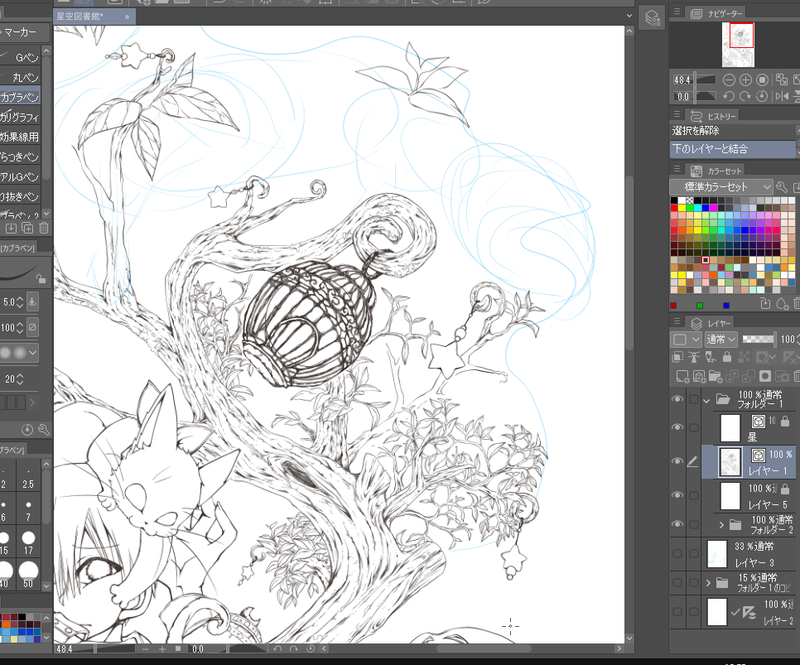The height and width of the screenshot is (665, 800).
Task: Expand the フォルダー 1のコピー folder
Action: [x=708, y=582]
